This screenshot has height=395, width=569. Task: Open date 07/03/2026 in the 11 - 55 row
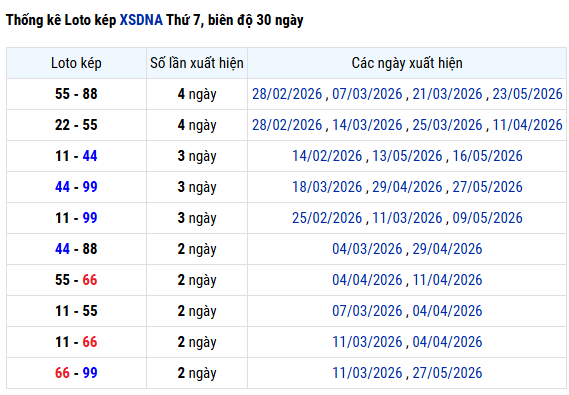tap(367, 311)
